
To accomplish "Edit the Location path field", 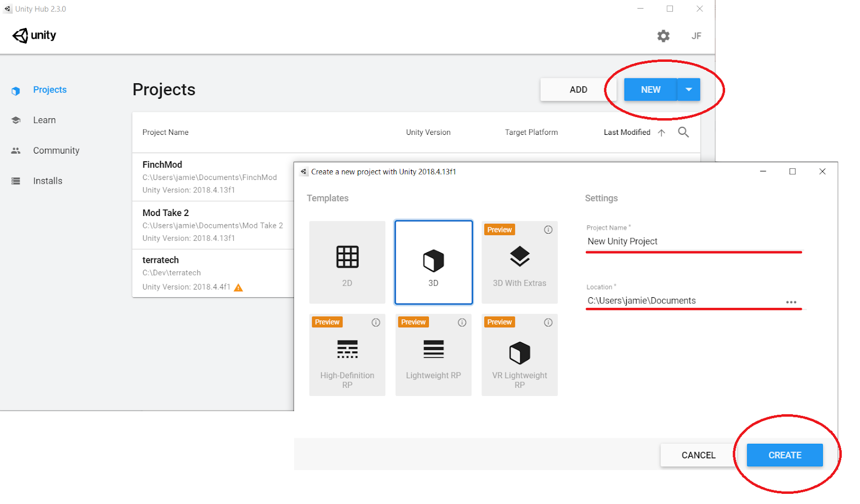I will pyautogui.click(x=684, y=301).
